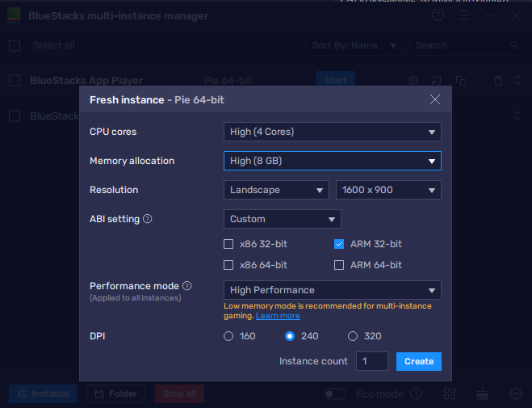
Task: Click the BlueStacks logo icon in title bar
Action: [x=14, y=15]
